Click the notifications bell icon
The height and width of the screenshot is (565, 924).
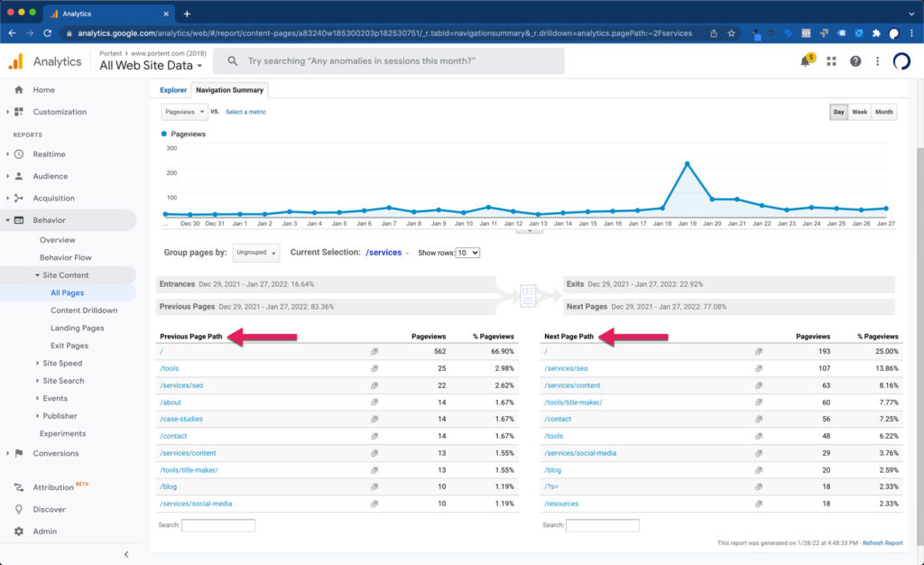[805, 61]
